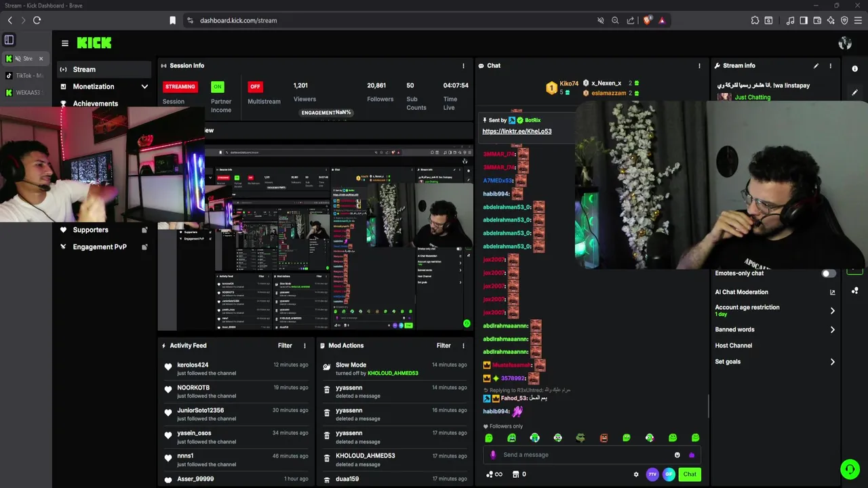Edit stream info with pencil icon in header
The height and width of the screenshot is (488, 868).
coord(816,66)
